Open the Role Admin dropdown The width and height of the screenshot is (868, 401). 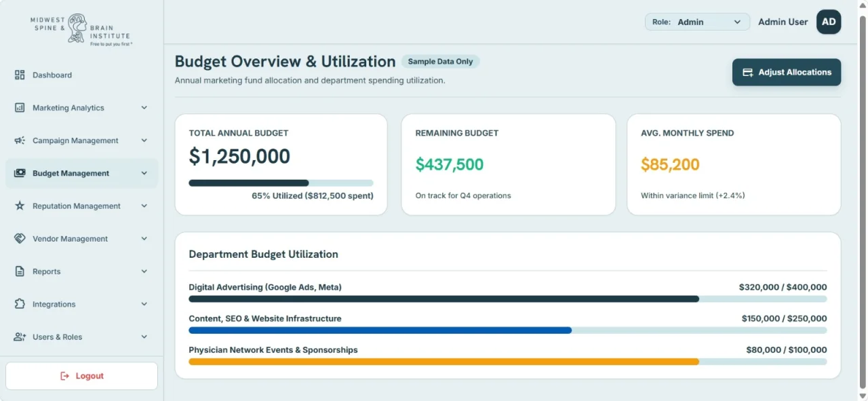pyautogui.click(x=697, y=22)
